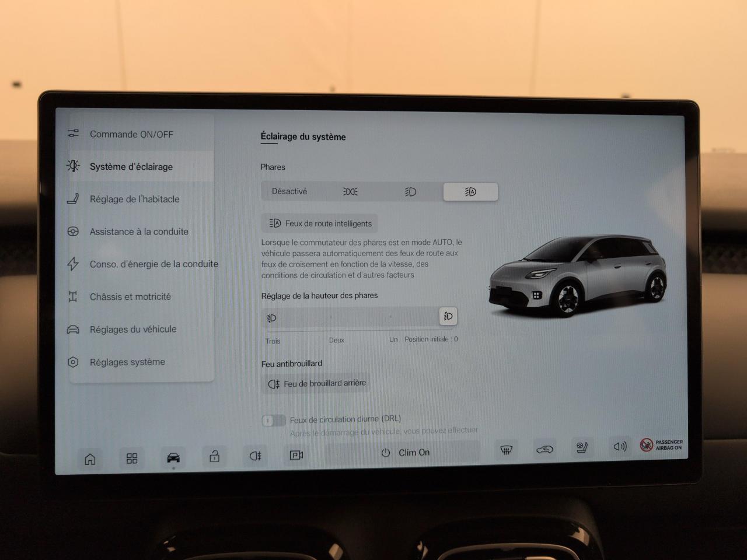Screen dimensions: 747x560
Task: Open Assistance à la conduite menu
Action: click(x=140, y=232)
